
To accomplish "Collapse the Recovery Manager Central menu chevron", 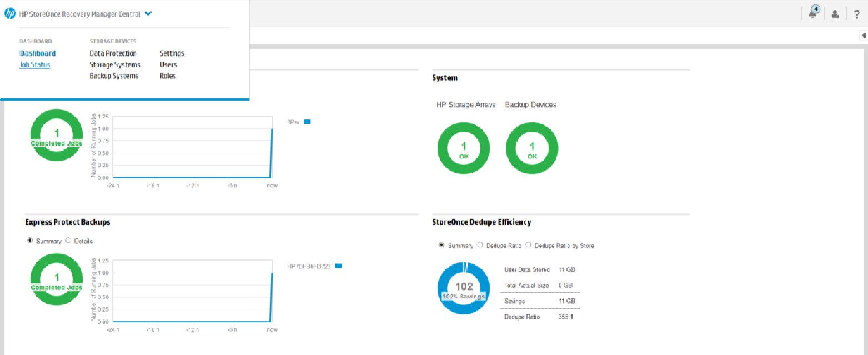I will (148, 14).
